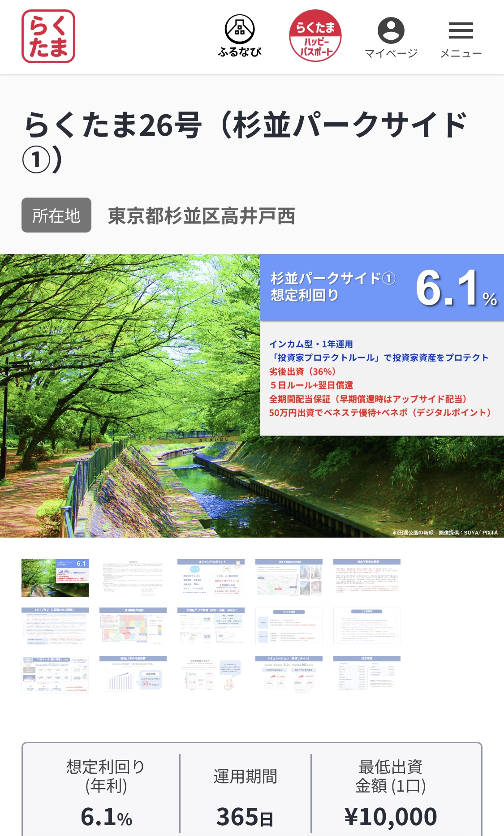The width and height of the screenshot is (504, 836).
Task: Open the 想定収支 thumbnail
Action: click(367, 675)
